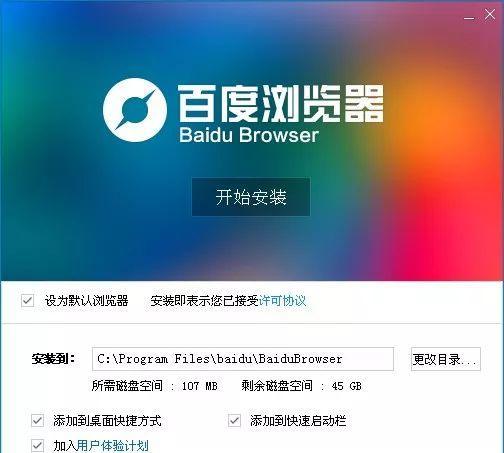
Task: Click the install path text field
Action: (243, 359)
